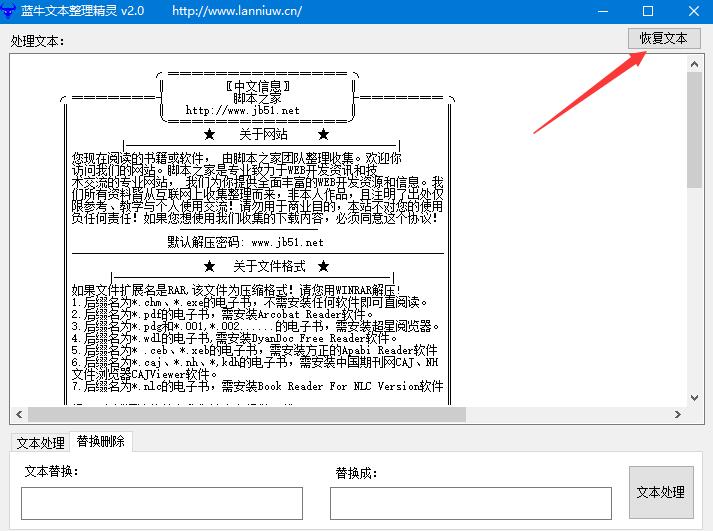Click the horizontal scrollbar thumb
This screenshot has height=531, width=713.
coord(247,414)
